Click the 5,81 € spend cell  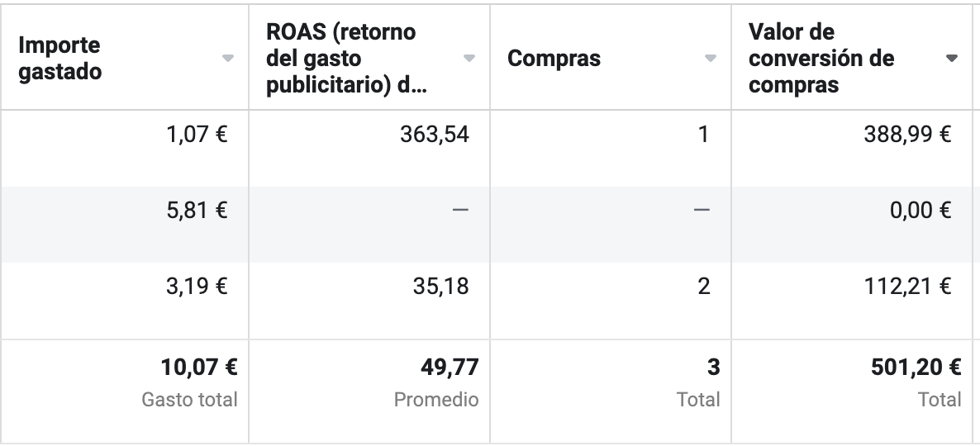(x=197, y=210)
